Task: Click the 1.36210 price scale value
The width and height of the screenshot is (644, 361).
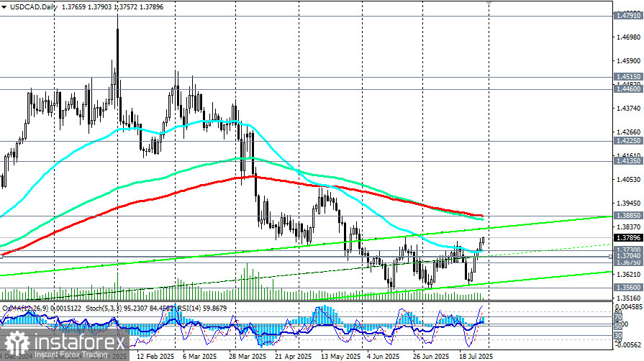Action: coord(628,274)
